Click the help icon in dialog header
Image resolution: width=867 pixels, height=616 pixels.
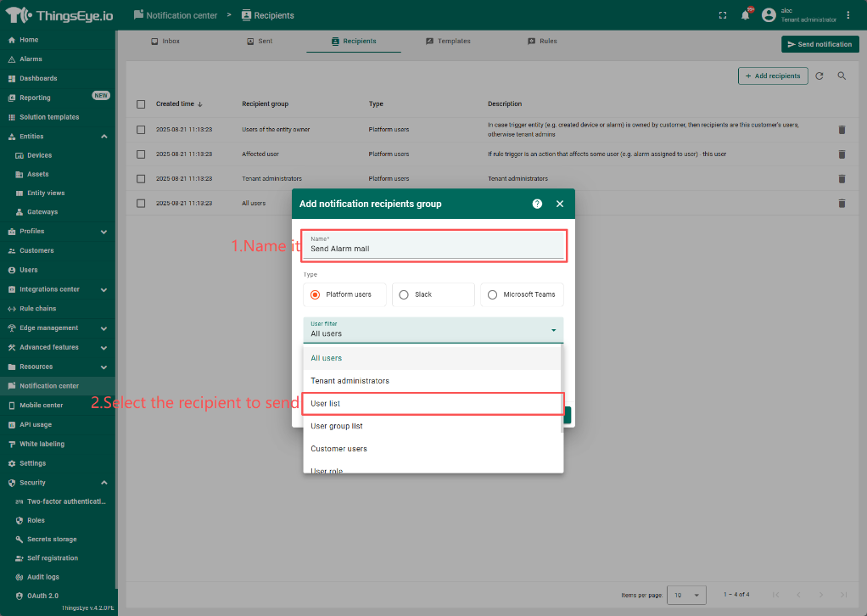[x=537, y=204]
